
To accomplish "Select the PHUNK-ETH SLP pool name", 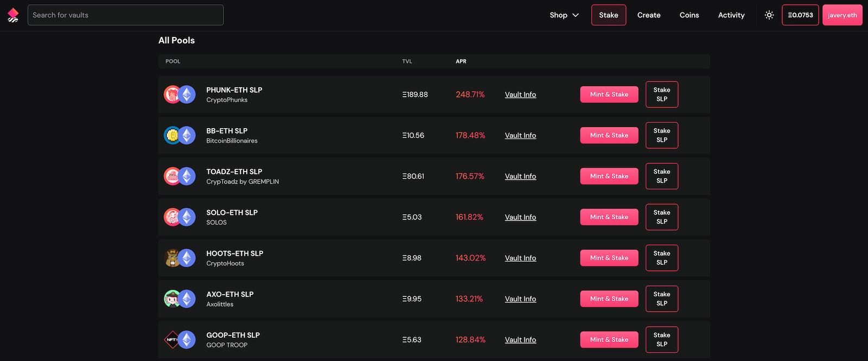I will (x=234, y=90).
